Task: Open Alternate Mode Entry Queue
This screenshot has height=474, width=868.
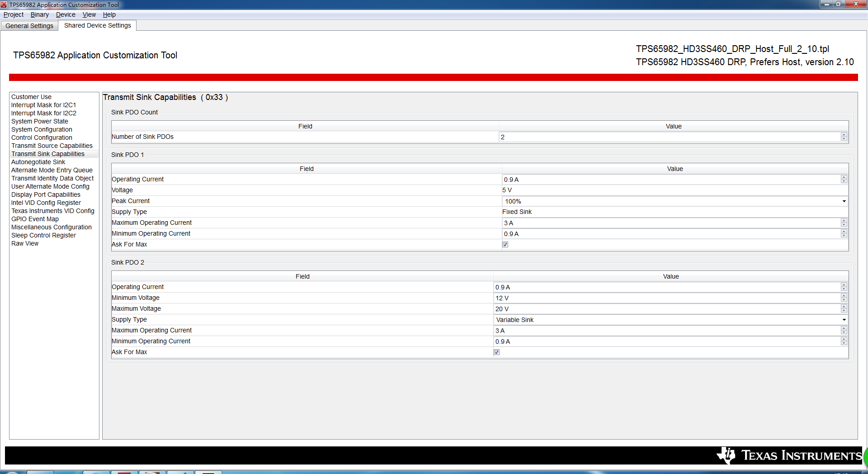Action: [x=52, y=170]
